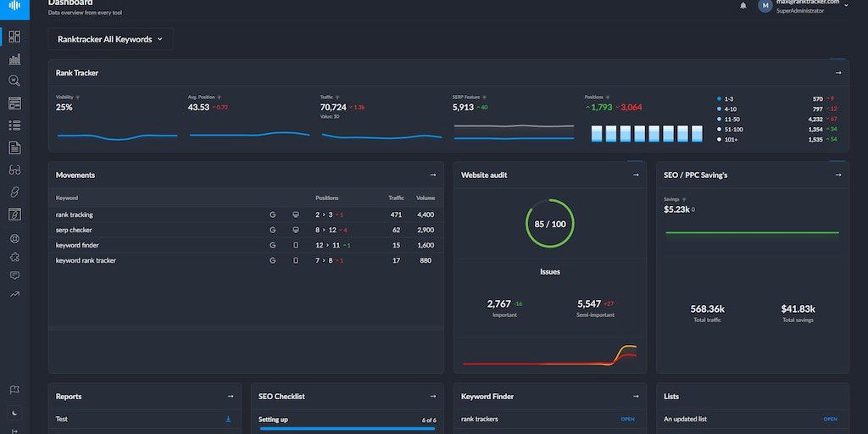
Task: Toggle dark mode with moon icon
Action: pos(14,413)
